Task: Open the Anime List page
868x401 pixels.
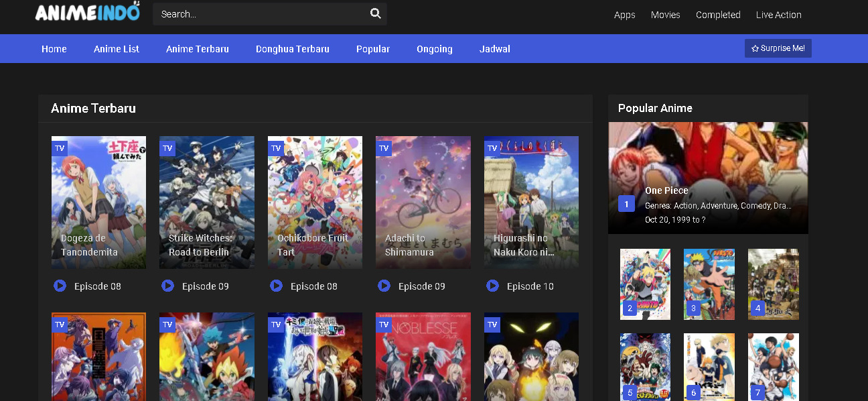Action: click(x=117, y=49)
